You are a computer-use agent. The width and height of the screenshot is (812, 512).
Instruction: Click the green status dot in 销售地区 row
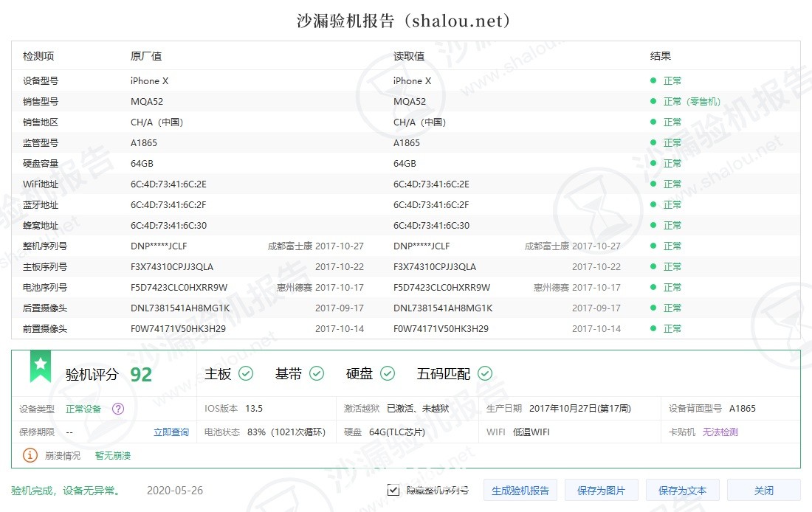click(x=653, y=122)
